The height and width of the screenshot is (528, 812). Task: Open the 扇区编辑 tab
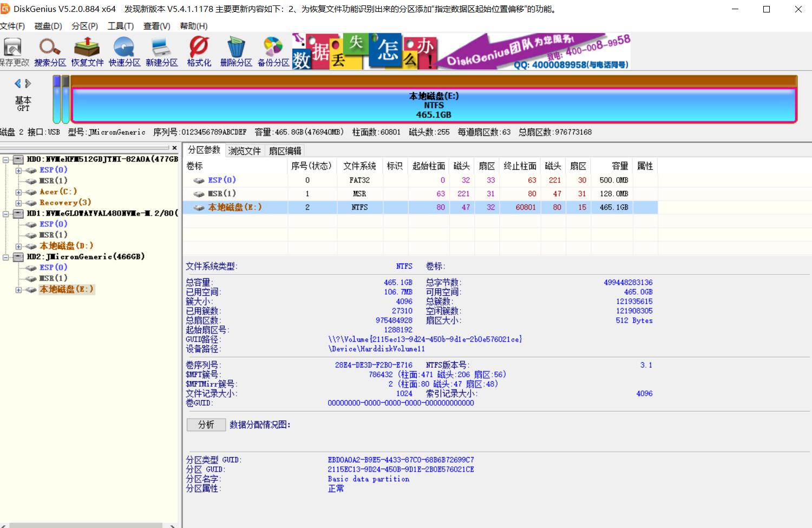285,150
